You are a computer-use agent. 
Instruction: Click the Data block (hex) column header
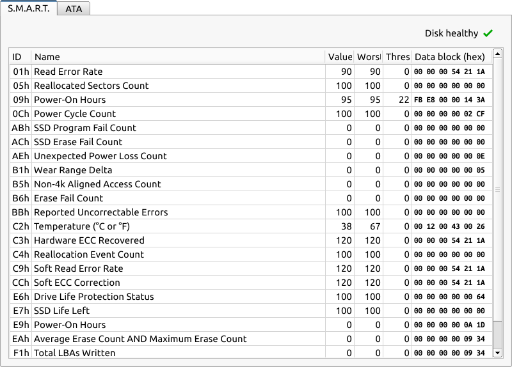tap(452, 57)
